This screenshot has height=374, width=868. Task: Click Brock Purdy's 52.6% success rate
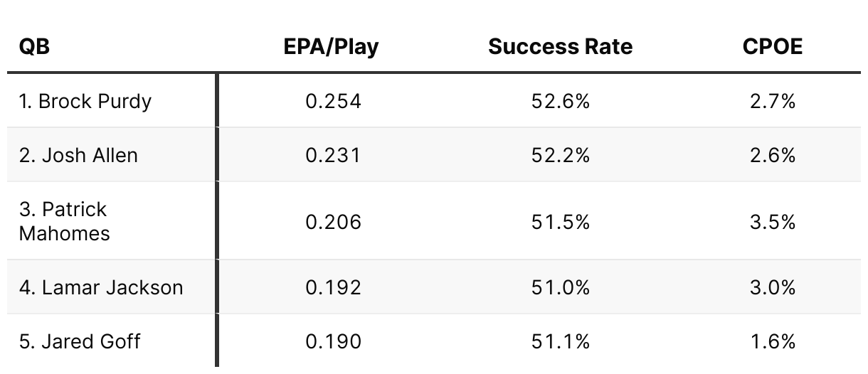pos(560,101)
